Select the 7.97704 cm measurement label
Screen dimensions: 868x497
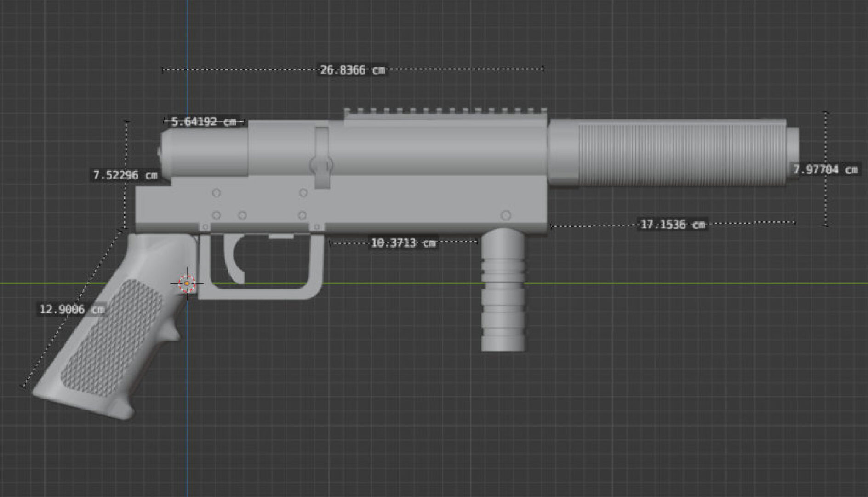825,169
